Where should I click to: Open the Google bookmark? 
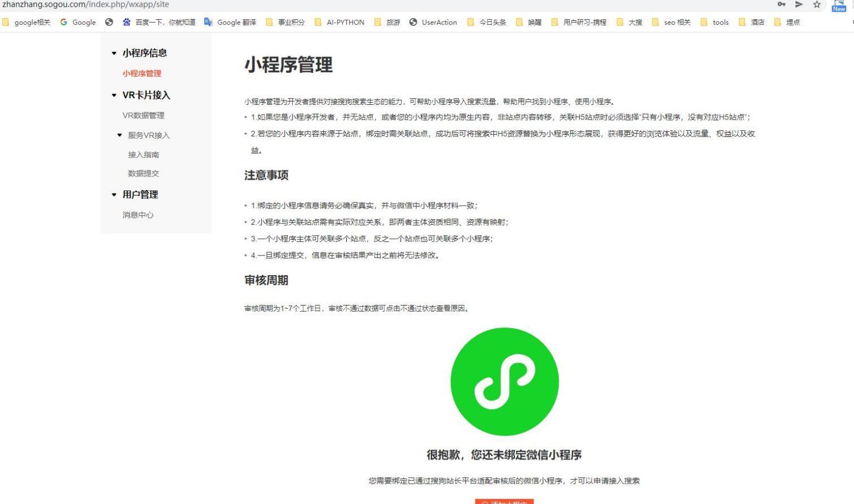tap(78, 22)
